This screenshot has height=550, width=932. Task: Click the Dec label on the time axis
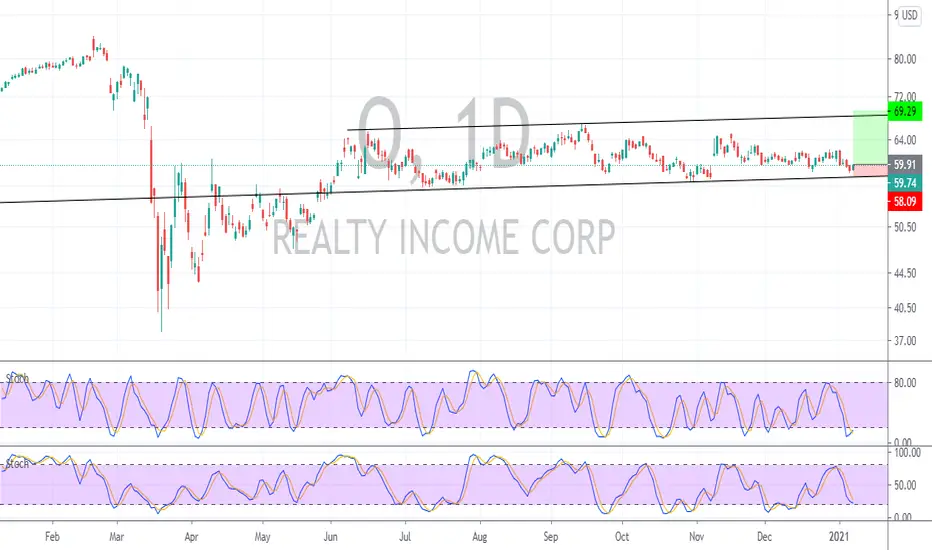pyautogui.click(x=764, y=536)
